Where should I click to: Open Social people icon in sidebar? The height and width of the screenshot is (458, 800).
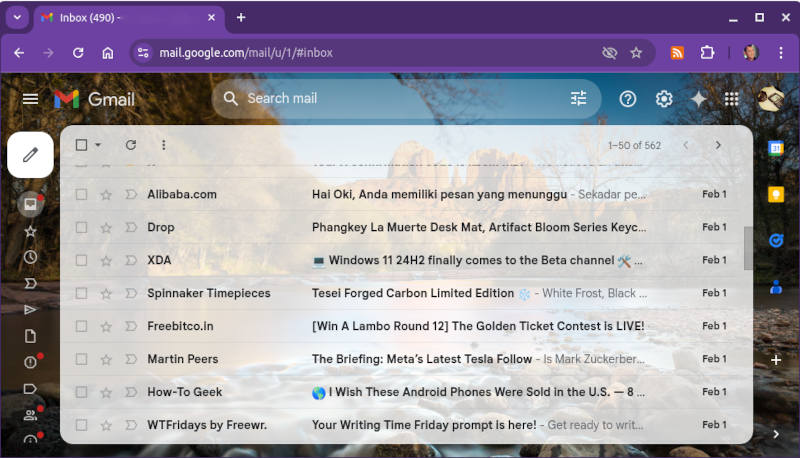pyautogui.click(x=31, y=416)
